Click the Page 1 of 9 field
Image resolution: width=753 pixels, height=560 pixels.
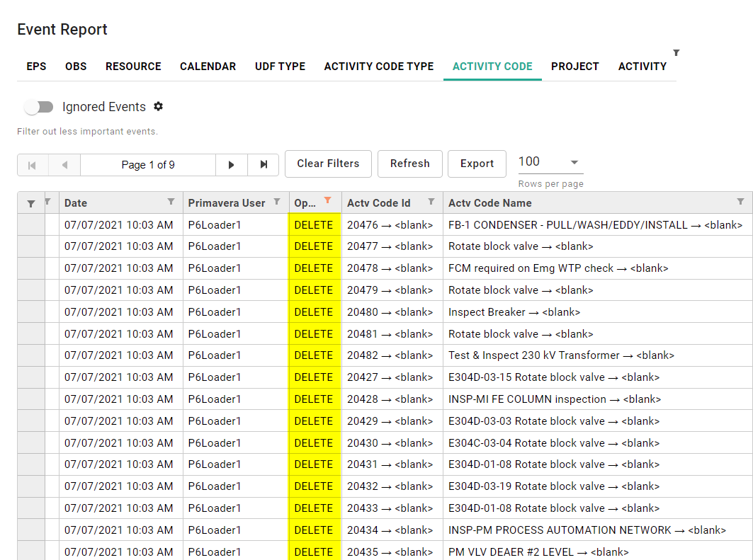(148, 165)
